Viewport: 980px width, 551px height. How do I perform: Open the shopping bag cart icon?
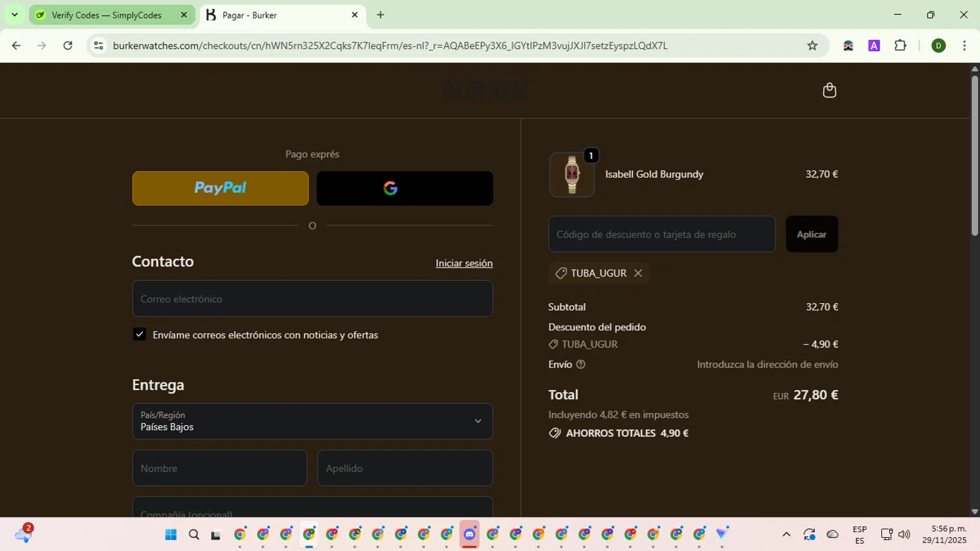tap(829, 90)
